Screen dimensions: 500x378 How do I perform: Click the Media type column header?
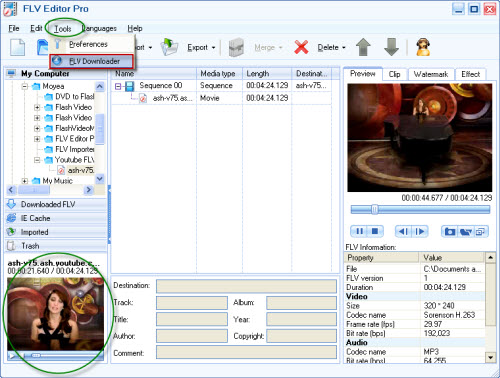220,74
